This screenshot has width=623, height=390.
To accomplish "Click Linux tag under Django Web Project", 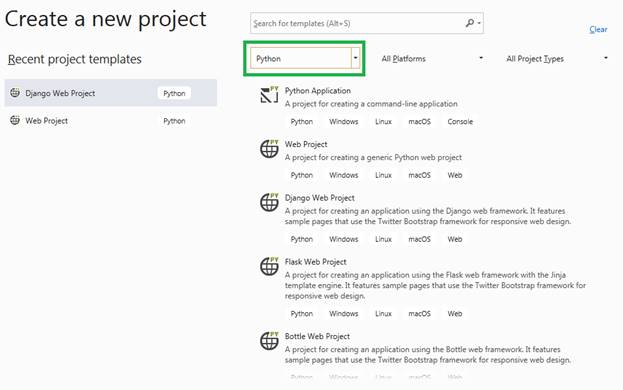I will (x=383, y=239).
